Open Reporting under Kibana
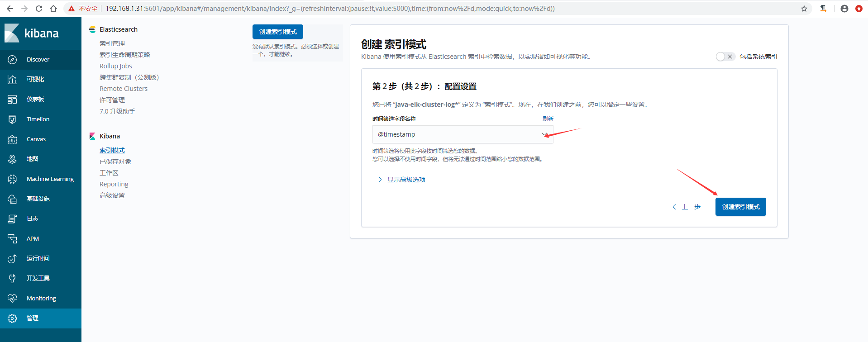Image resolution: width=868 pixels, height=342 pixels. click(114, 184)
